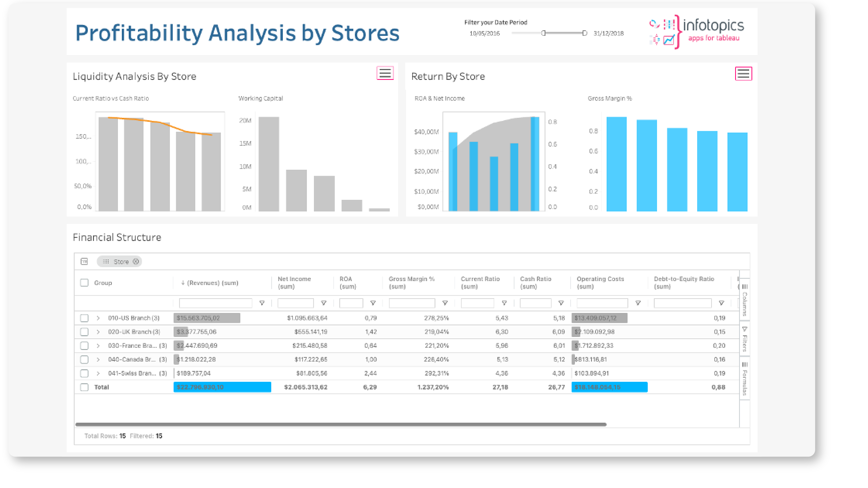Expand the 030-France Branch group

[x=98, y=346]
